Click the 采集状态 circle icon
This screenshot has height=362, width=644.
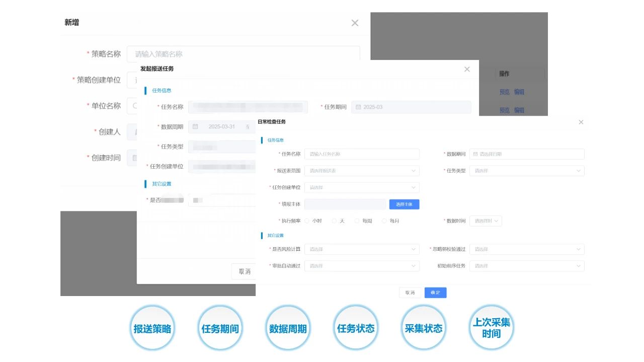tap(424, 328)
